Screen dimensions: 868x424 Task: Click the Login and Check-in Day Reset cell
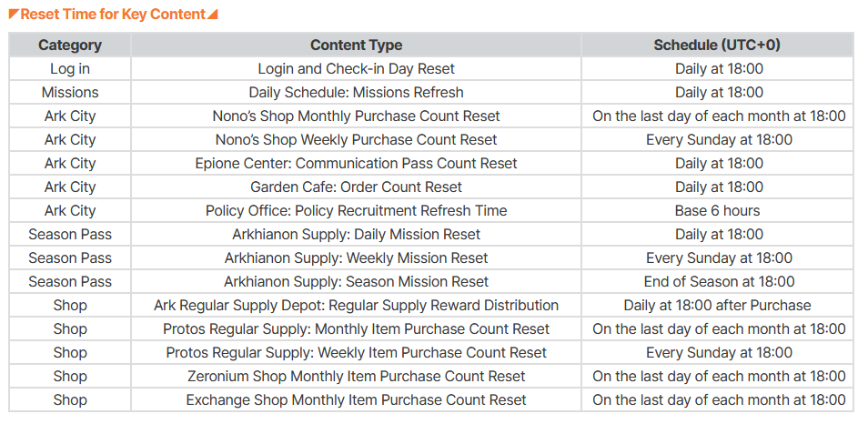356,68
